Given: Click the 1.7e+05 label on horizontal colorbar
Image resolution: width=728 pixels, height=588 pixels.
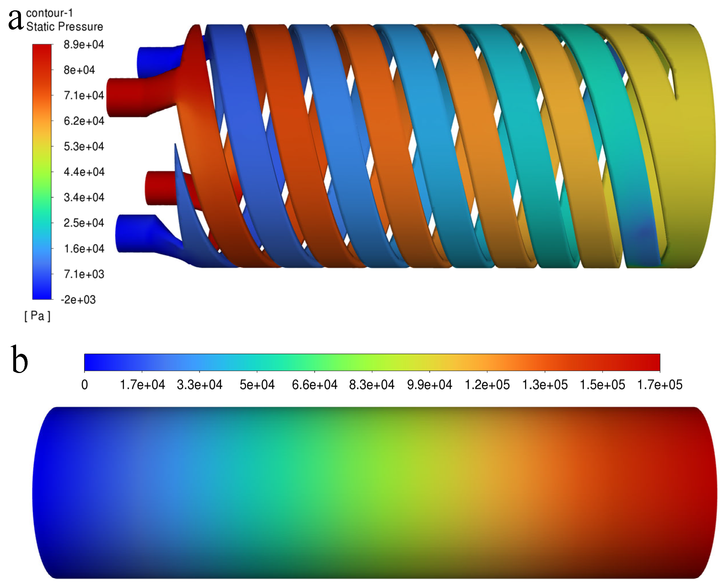Looking at the screenshot, I should click(x=660, y=385).
